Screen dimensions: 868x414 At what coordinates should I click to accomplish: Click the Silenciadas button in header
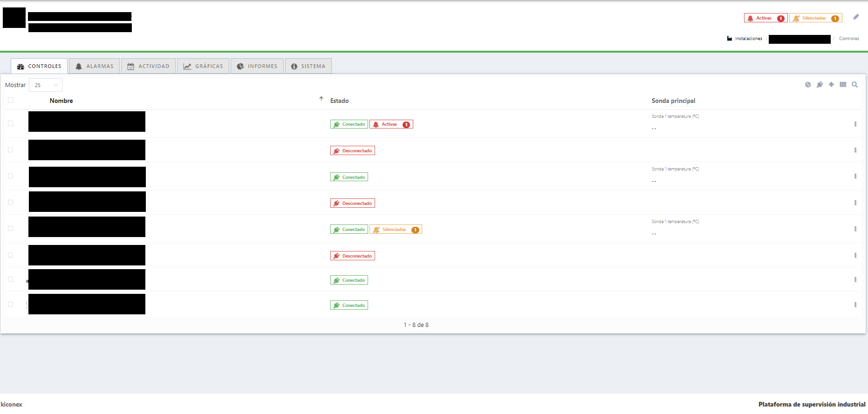815,18
